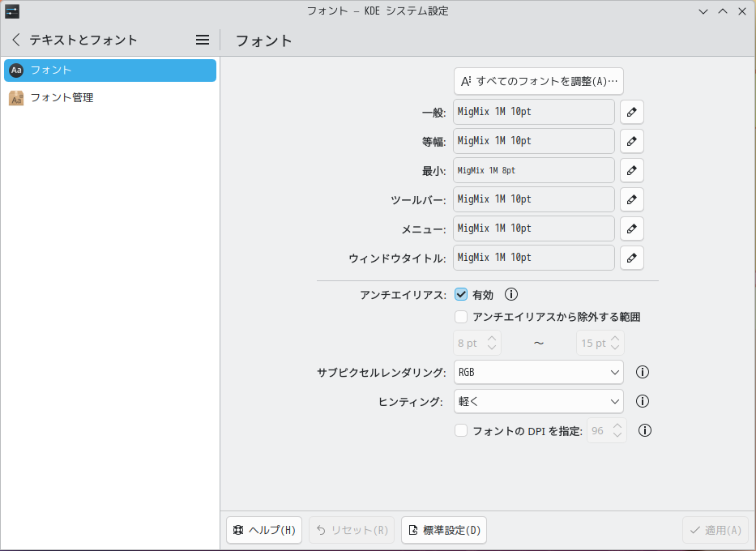Open the info popup next to アンチエイリアス

pos(510,294)
